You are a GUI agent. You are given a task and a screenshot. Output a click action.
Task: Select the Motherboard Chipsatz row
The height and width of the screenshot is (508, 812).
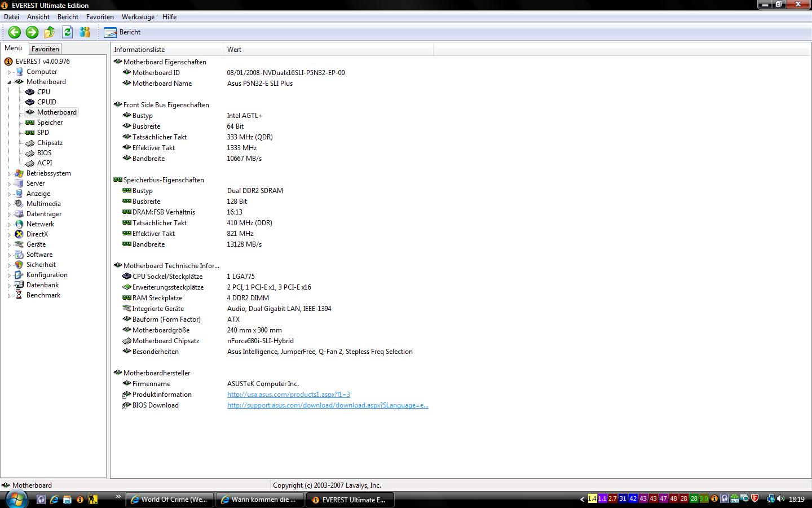tap(272, 341)
